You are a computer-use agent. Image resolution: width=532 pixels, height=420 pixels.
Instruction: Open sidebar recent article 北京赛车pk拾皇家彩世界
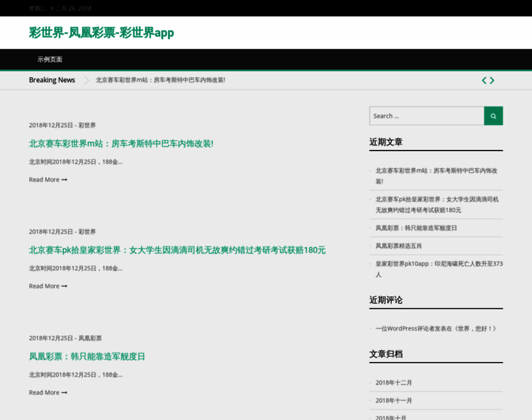pyautogui.click(x=437, y=204)
